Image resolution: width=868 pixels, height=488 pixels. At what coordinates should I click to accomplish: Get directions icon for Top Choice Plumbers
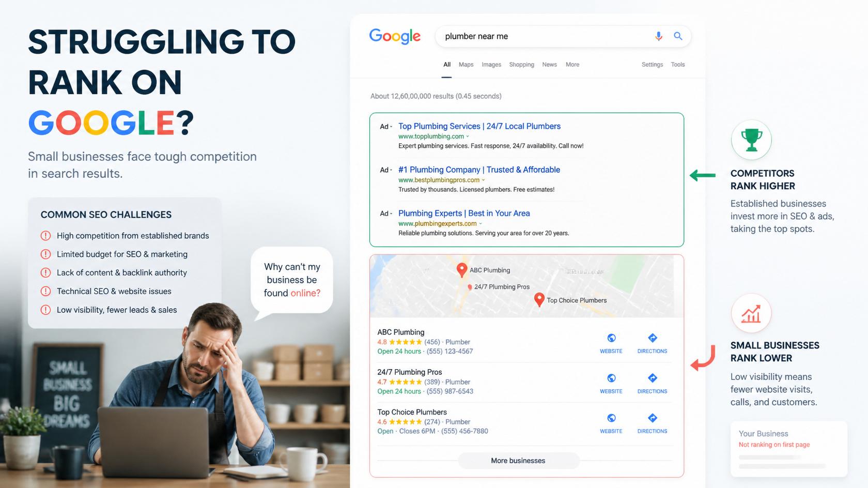(x=653, y=418)
